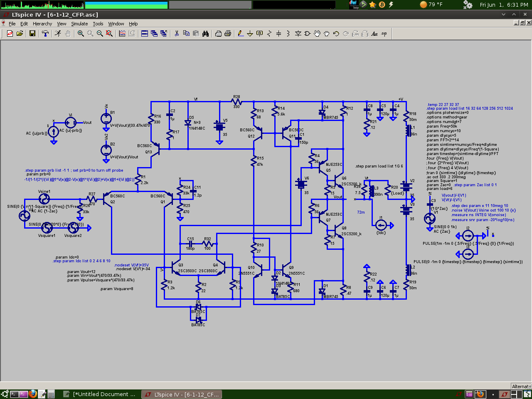This screenshot has width=532, height=399.
Task: Open the Edit menu
Action: point(24,24)
